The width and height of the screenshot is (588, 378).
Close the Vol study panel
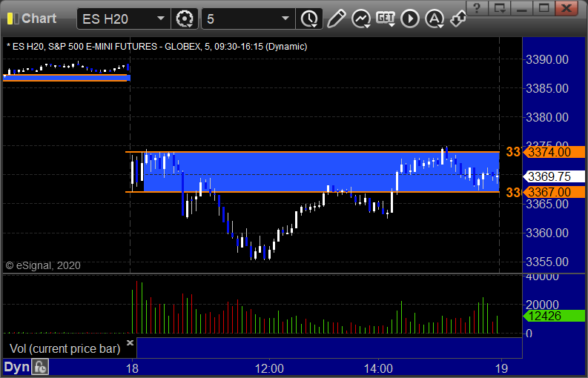tap(130, 342)
